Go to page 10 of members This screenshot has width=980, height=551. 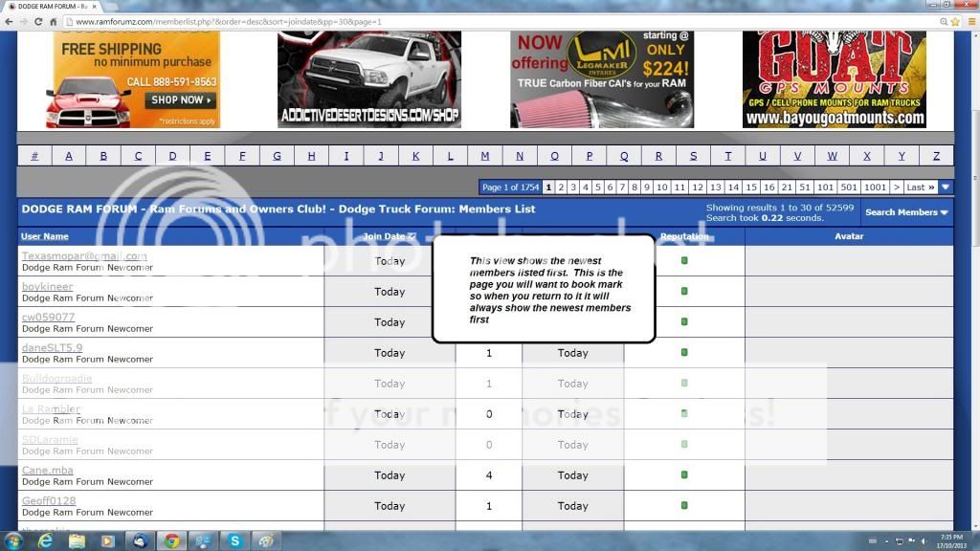click(662, 187)
